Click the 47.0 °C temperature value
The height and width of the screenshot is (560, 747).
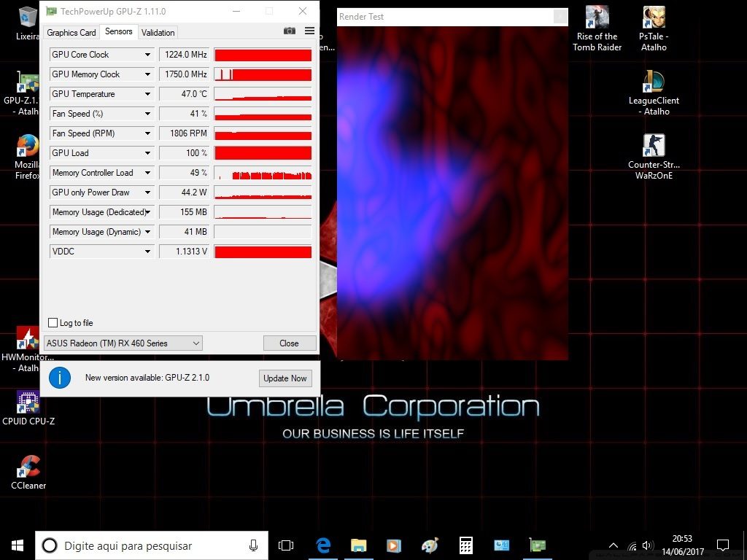[185, 94]
